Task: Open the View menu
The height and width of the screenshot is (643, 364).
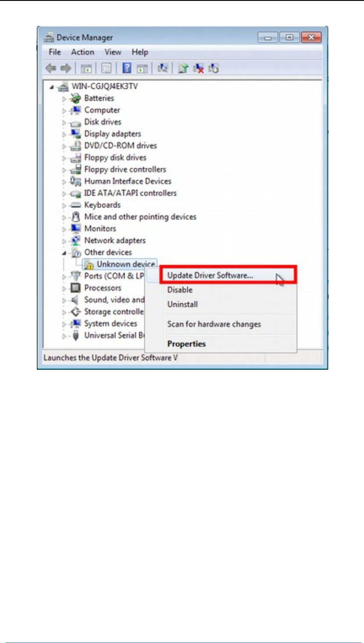Action: [x=113, y=52]
